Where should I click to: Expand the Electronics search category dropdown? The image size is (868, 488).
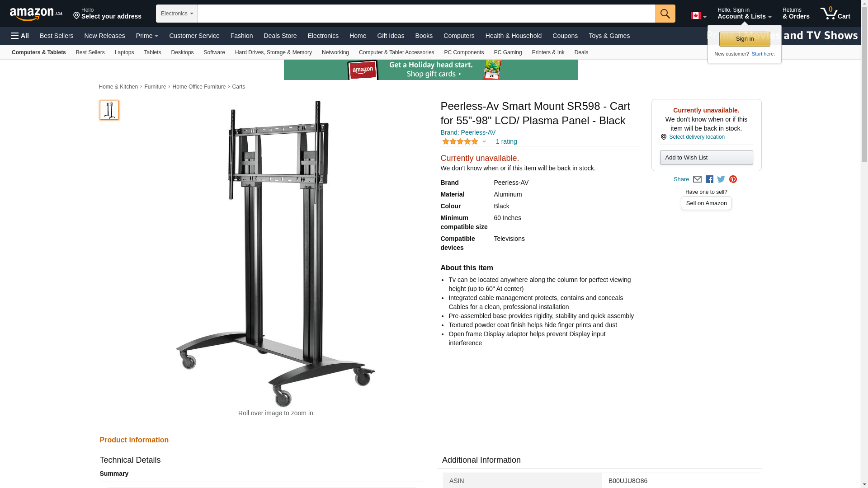click(177, 14)
